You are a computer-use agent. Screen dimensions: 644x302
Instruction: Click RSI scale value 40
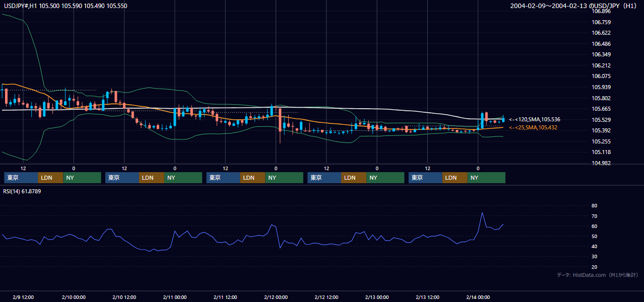[x=594, y=246]
